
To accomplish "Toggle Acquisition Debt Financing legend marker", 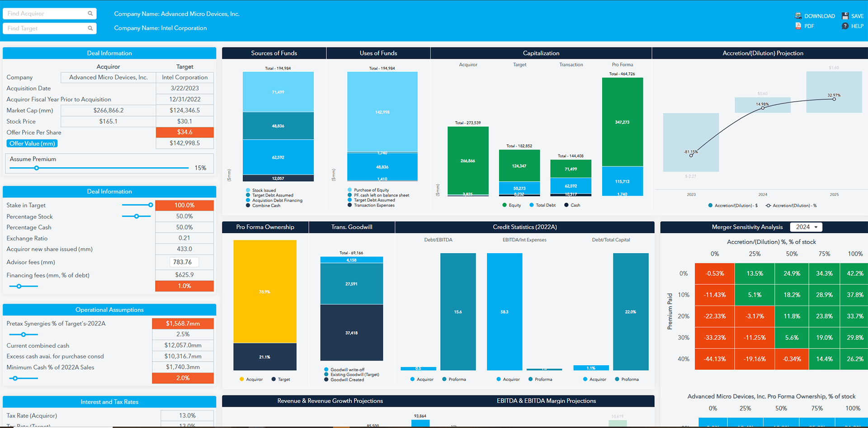I will click(248, 200).
